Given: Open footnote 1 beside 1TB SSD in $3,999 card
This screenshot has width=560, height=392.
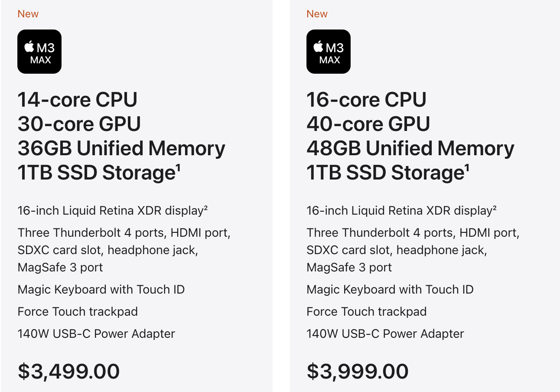Looking at the screenshot, I should tap(467, 168).
